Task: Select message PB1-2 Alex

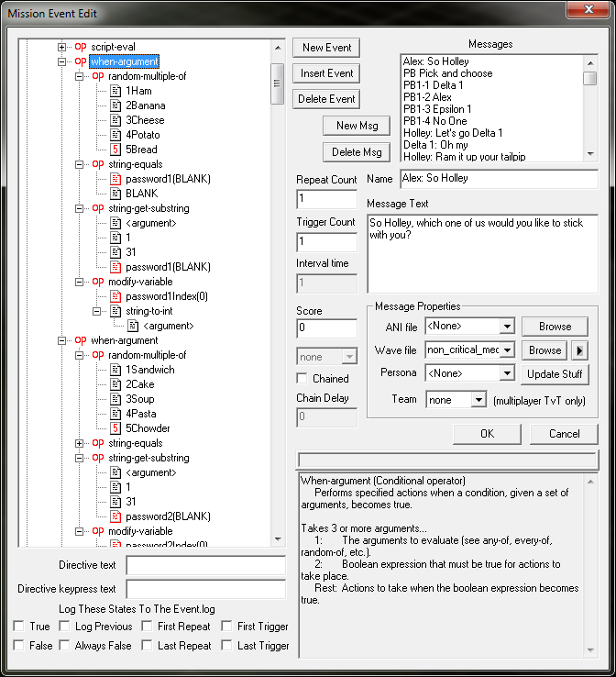Action: pyautogui.click(x=427, y=97)
